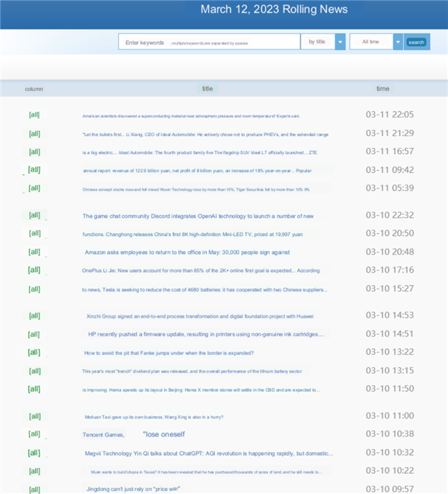Click [all] tag in 03-10 10:38 row
This screenshot has width=448, height=494.
click(x=34, y=433)
